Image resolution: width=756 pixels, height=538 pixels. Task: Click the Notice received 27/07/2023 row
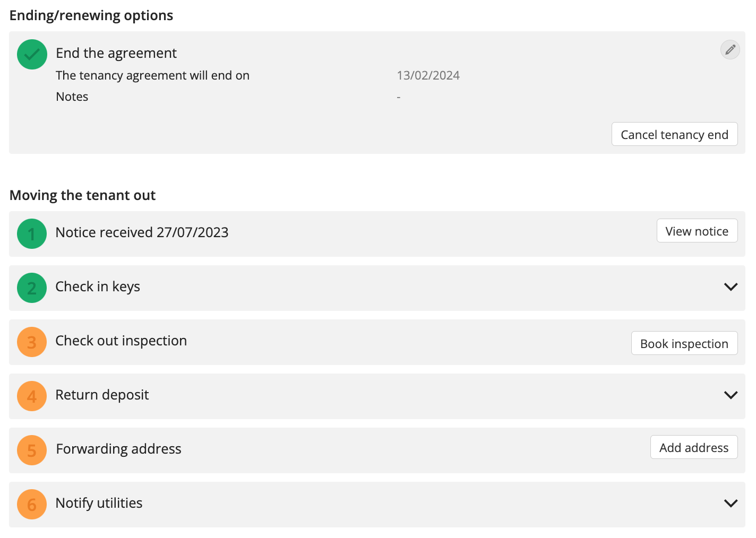pos(377,234)
